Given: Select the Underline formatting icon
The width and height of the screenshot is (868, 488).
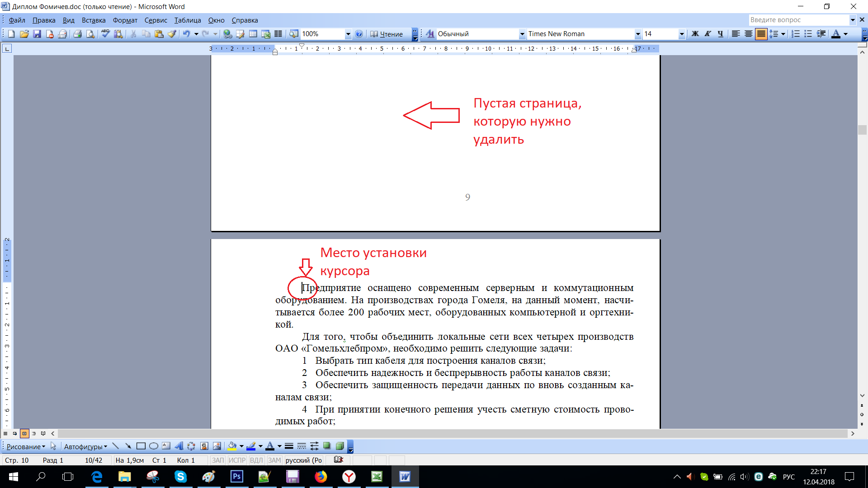Looking at the screenshot, I should coord(720,34).
